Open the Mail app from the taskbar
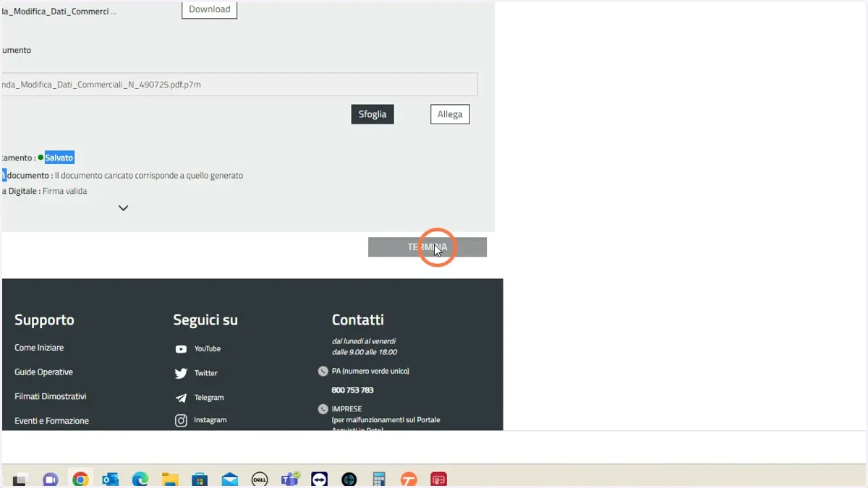 tap(230, 479)
